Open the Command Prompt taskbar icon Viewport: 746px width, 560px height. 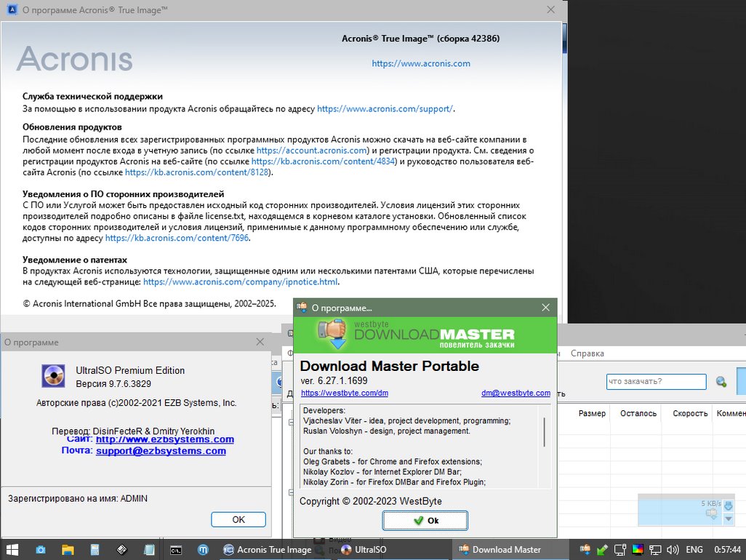(x=175, y=550)
